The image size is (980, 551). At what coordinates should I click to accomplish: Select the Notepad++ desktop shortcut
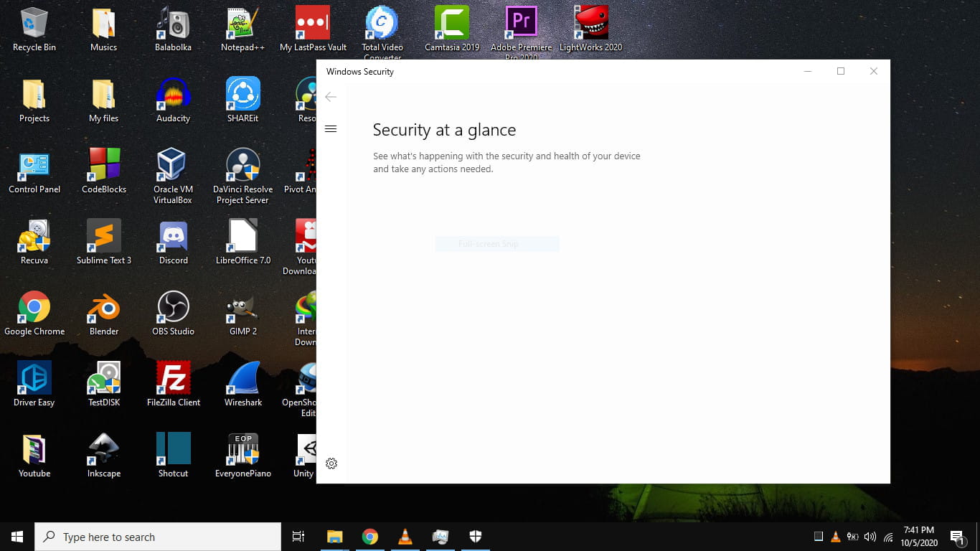[242, 30]
